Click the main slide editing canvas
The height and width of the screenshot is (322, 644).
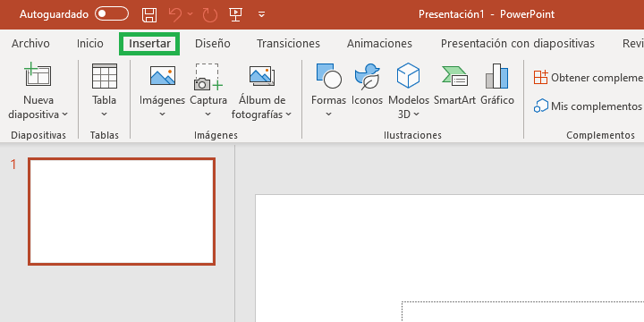450,258
